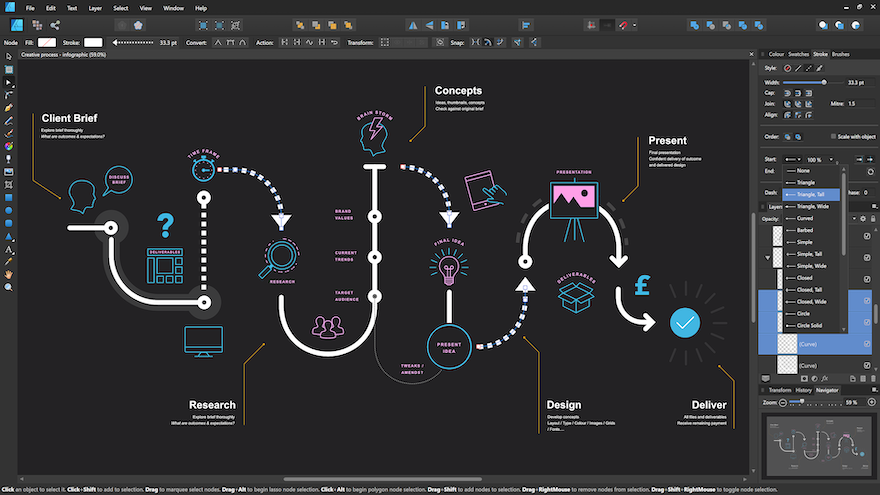Screen dimensions: 880x495
Task: Toggle visibility checkbox of the top layer
Action: pos(867,236)
